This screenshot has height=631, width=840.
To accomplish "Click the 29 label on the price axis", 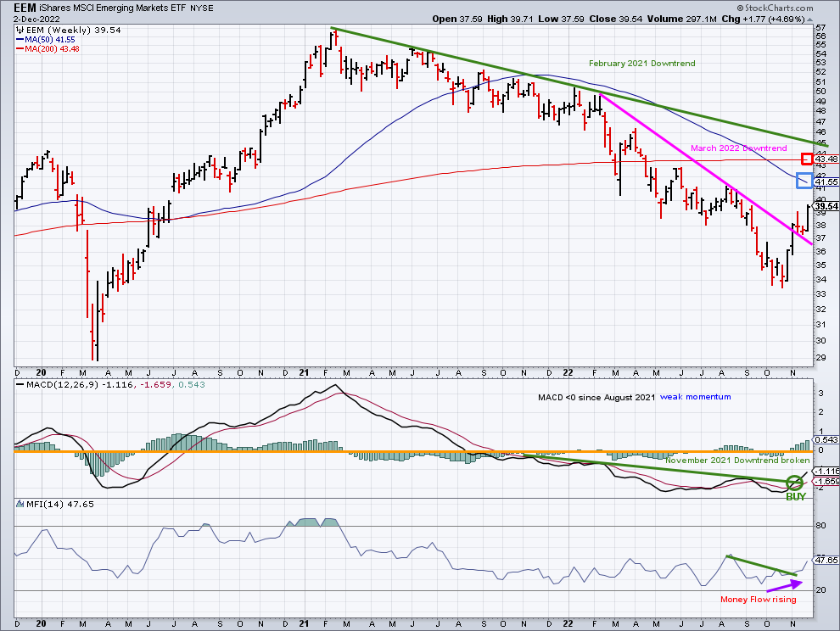I will [x=820, y=357].
